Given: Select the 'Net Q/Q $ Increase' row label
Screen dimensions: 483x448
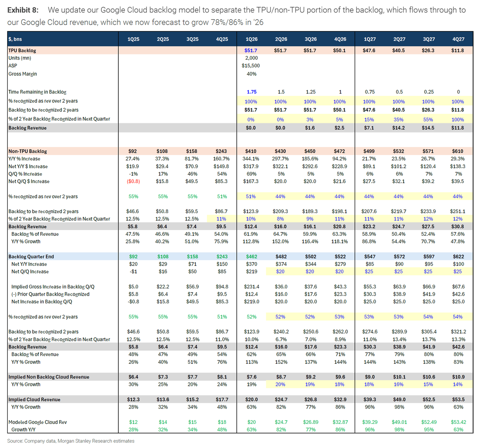Looking at the screenshot, I should coord(29,181).
